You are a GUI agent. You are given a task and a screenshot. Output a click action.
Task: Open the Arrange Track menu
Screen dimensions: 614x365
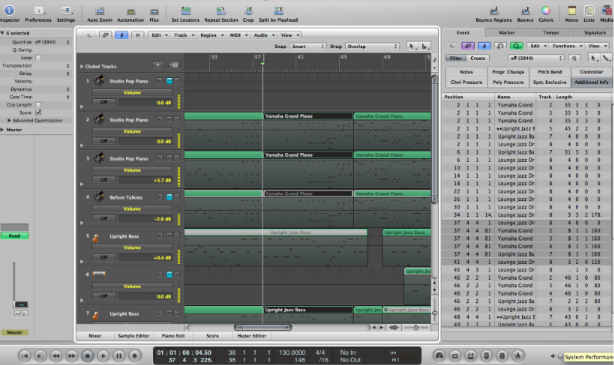point(183,35)
